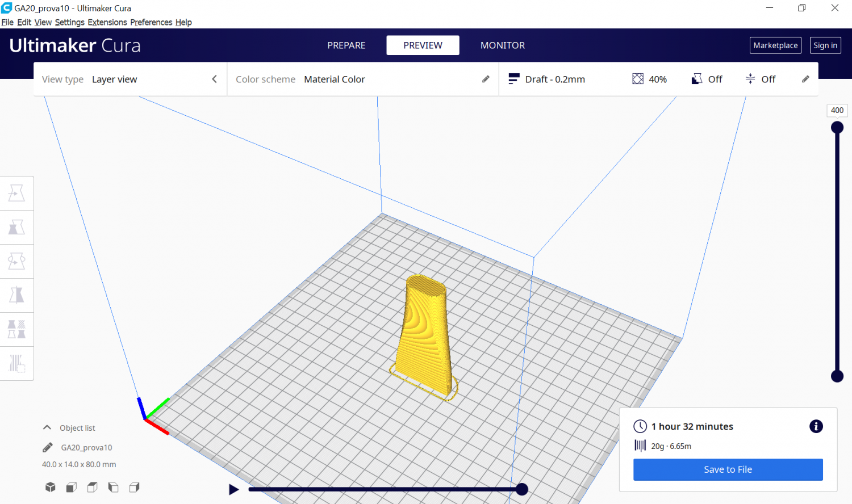The image size is (852, 504).
Task: Click the support Off icon
Action: (x=697, y=79)
